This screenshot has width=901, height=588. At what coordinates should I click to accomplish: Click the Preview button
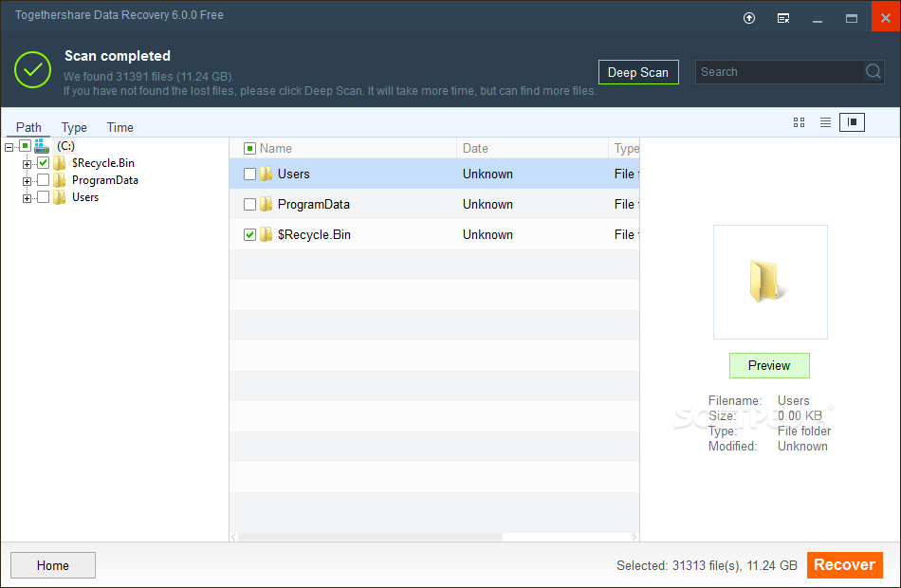click(x=769, y=365)
